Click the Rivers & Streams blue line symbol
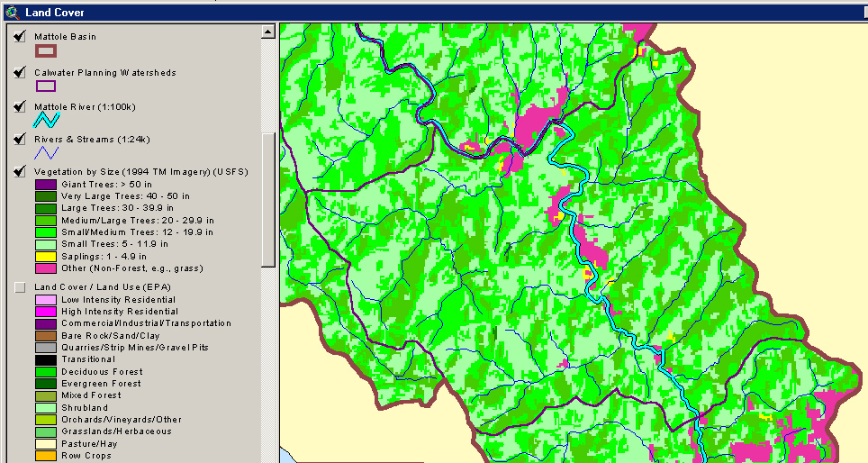 (47, 152)
